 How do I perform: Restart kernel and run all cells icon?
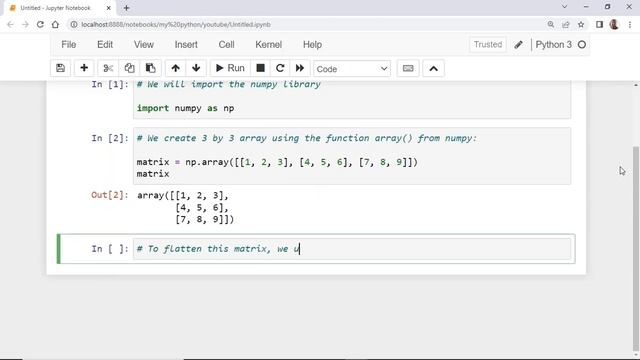[x=300, y=68]
